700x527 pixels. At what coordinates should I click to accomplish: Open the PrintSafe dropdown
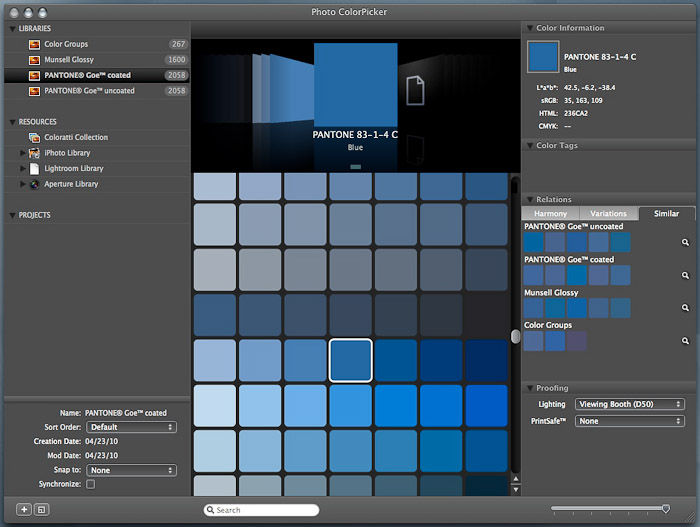(x=630, y=421)
